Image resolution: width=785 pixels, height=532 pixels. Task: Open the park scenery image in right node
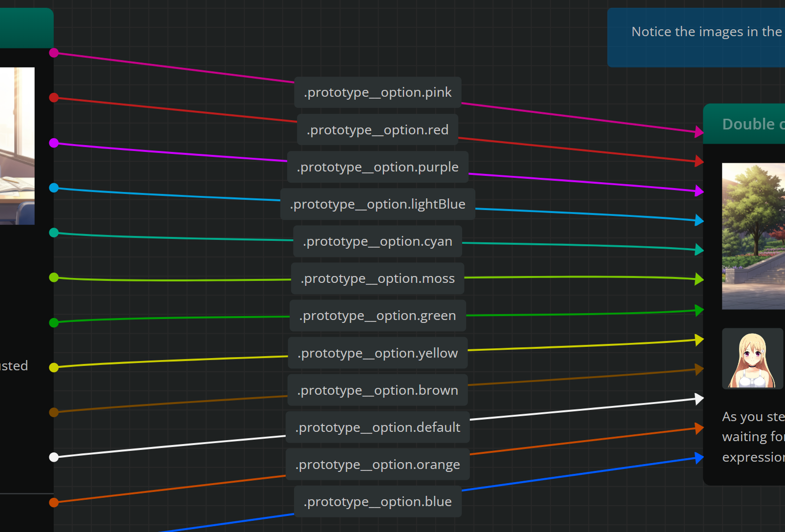[753, 236]
